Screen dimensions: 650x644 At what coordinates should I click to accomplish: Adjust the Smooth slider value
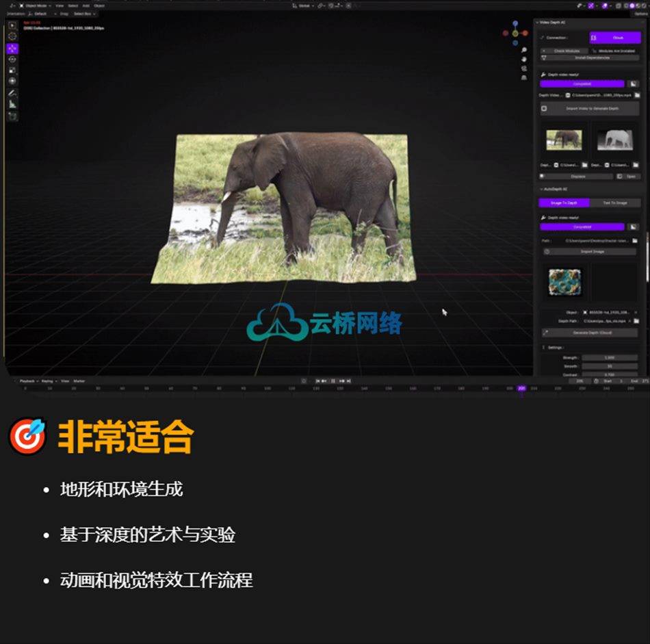pyautogui.click(x=610, y=367)
